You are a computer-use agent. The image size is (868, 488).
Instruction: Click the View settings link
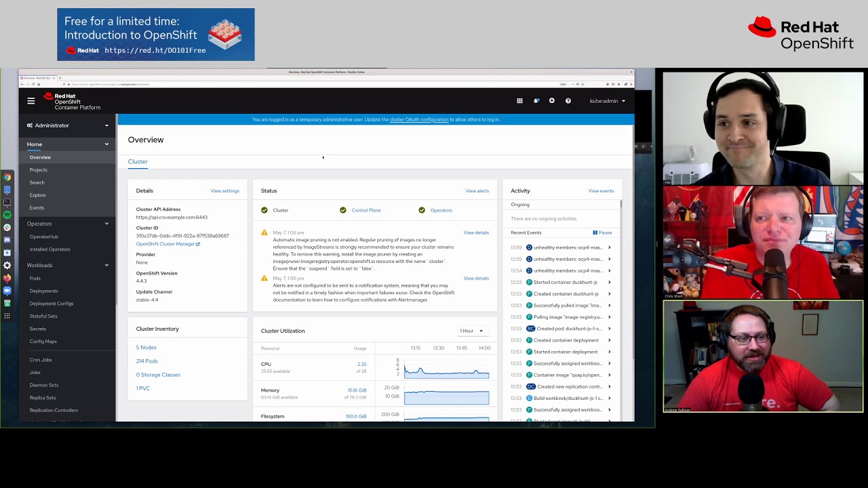click(x=225, y=191)
